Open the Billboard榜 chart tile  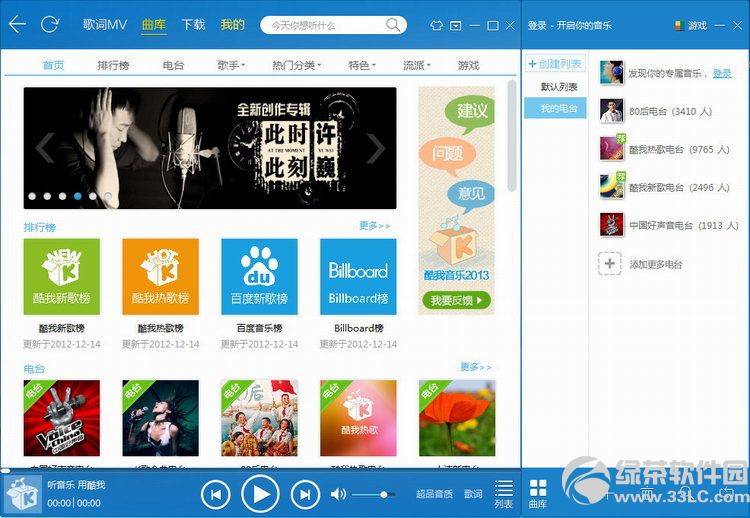coord(358,276)
